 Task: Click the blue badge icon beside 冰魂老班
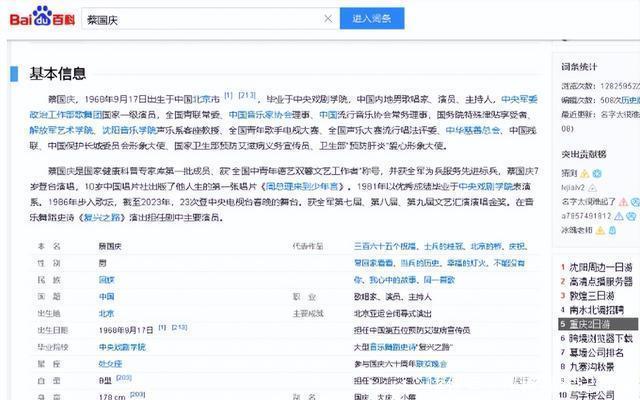(613, 231)
